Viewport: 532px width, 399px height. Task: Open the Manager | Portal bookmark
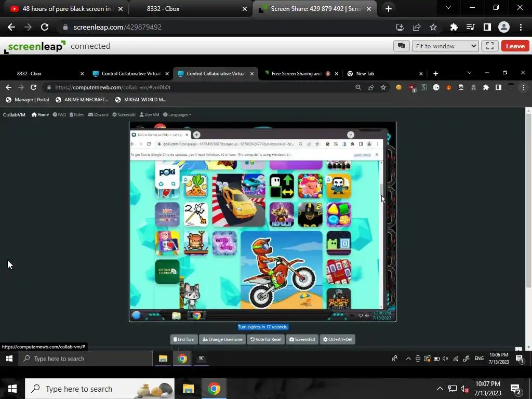click(28, 100)
